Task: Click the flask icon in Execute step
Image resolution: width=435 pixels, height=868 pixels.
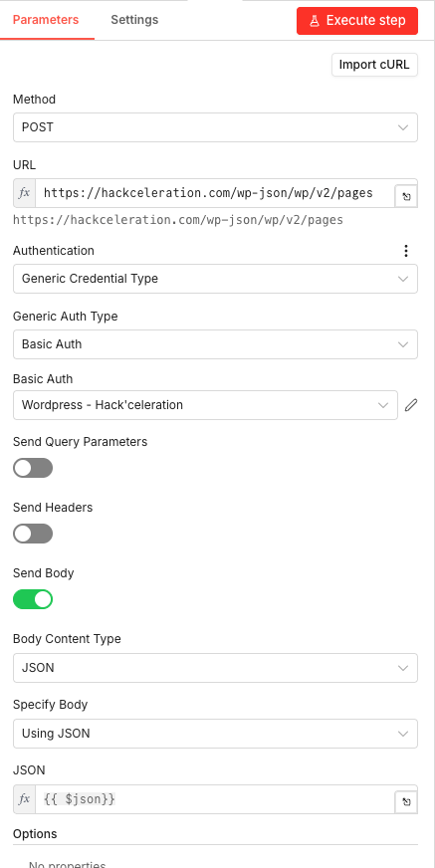Action: tap(315, 21)
